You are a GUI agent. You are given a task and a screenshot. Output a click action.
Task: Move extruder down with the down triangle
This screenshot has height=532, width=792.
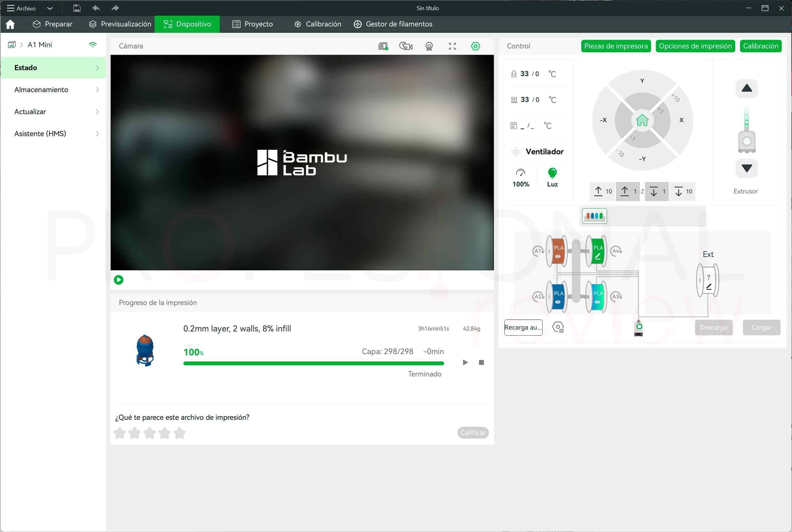point(746,168)
